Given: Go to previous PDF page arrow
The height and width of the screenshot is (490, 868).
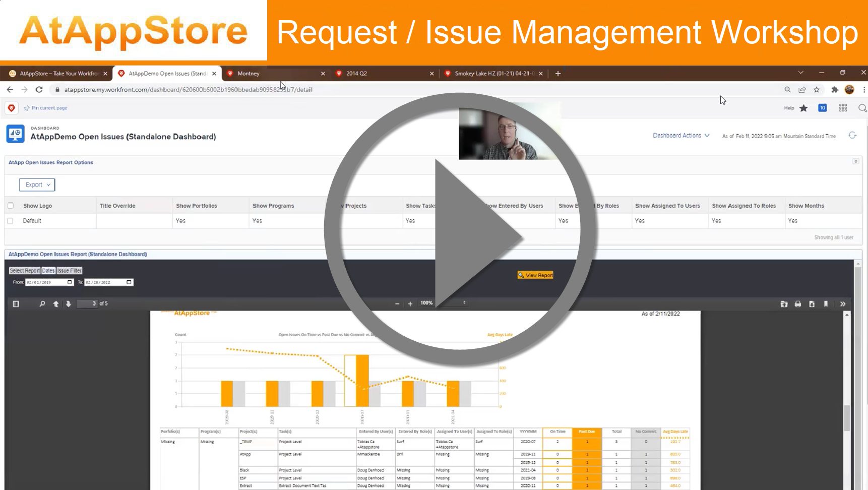Looking at the screenshot, I should coord(56,304).
